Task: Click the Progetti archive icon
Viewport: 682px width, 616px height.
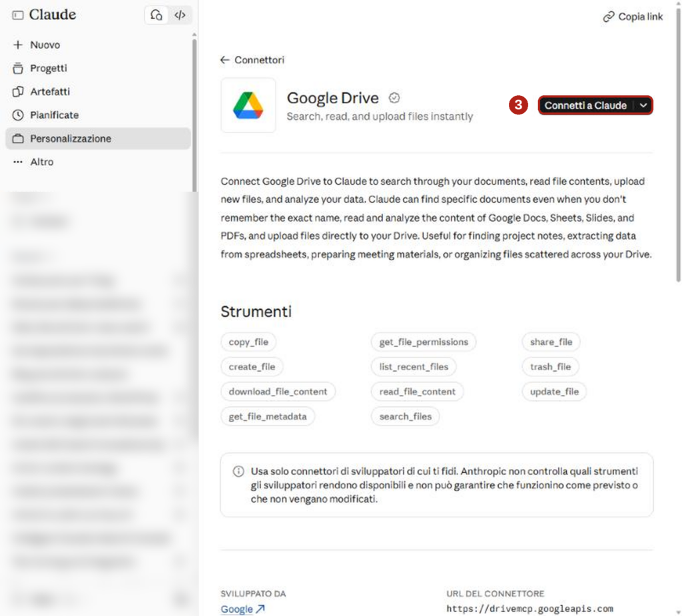Action: pyautogui.click(x=18, y=69)
